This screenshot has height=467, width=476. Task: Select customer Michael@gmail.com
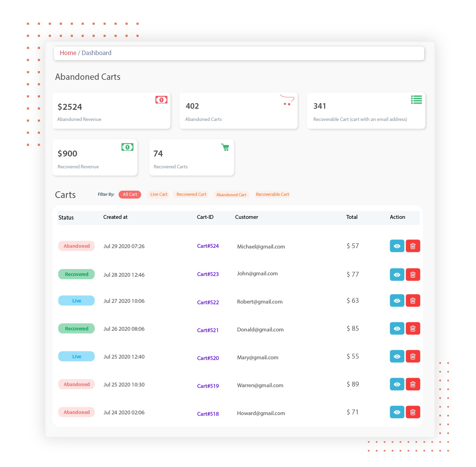(261, 247)
